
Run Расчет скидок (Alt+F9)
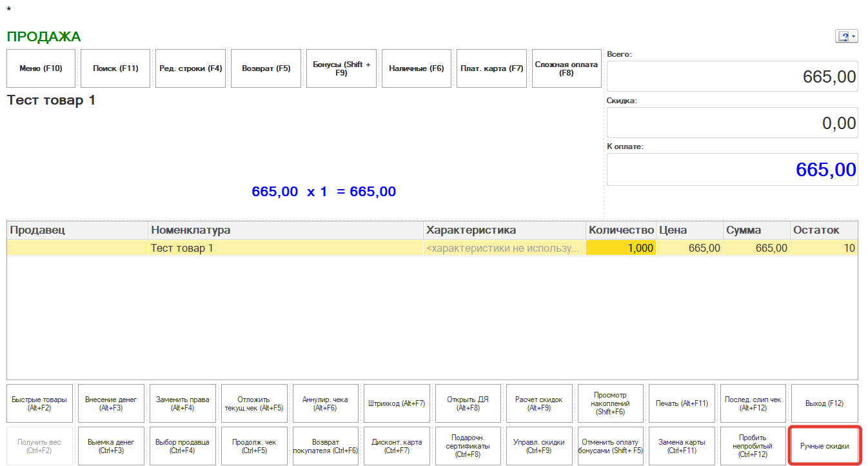540,404
